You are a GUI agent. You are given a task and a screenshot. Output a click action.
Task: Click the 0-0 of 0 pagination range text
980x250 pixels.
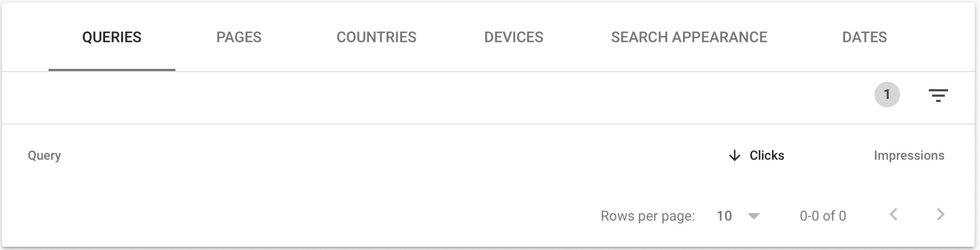823,216
